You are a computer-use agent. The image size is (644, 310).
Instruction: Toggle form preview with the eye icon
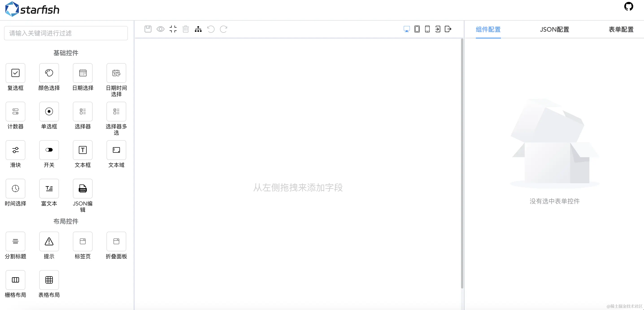tap(161, 29)
